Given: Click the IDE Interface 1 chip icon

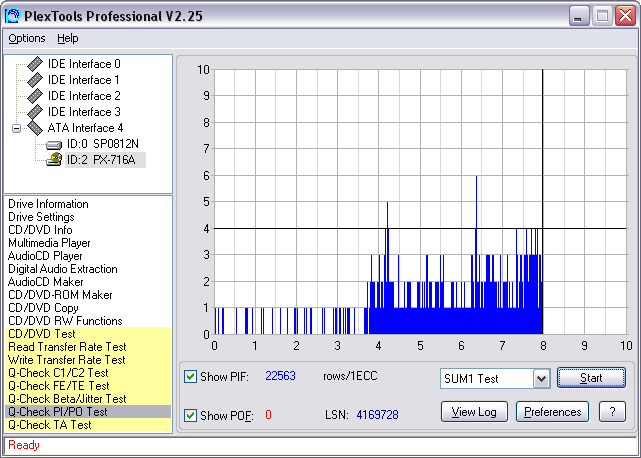Looking at the screenshot, I should (x=35, y=80).
